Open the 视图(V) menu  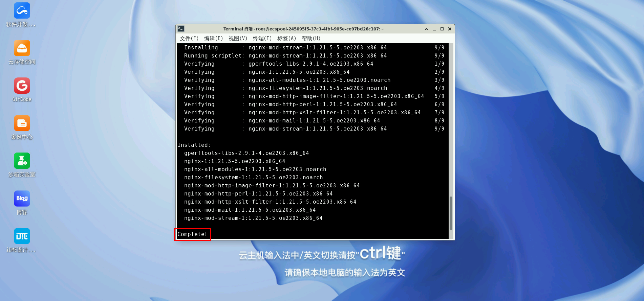pyautogui.click(x=238, y=39)
